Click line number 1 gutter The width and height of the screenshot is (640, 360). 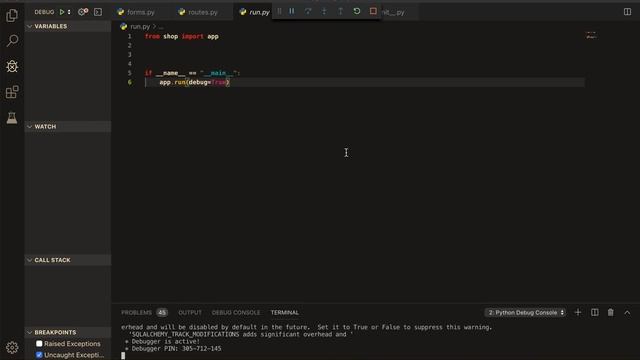(x=130, y=36)
